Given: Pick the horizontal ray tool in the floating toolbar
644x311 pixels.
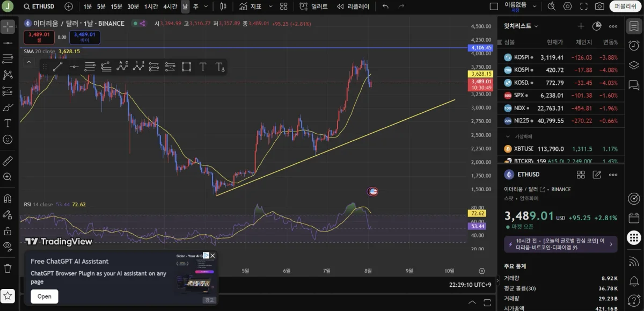Looking at the screenshot, I should [x=74, y=67].
